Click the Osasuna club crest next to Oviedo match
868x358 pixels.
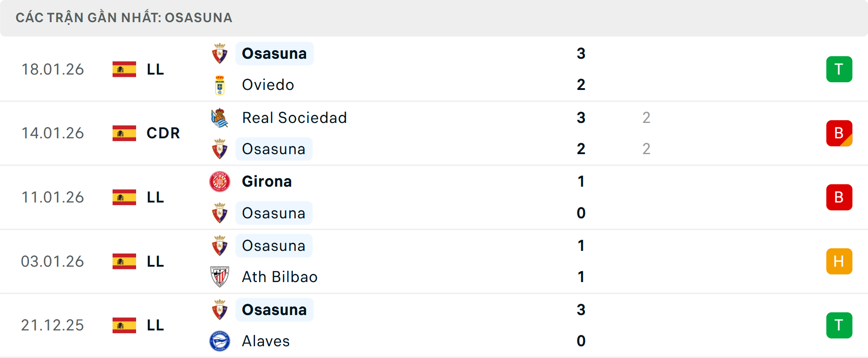[220, 53]
